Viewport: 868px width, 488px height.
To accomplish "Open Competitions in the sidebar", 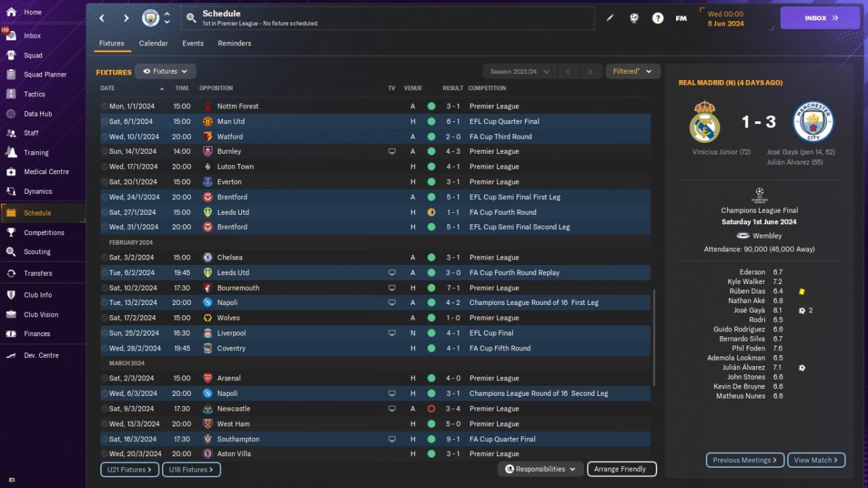I will (44, 232).
